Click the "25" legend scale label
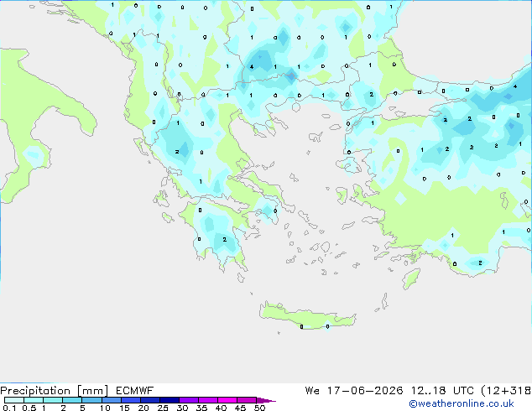The height and width of the screenshot is (411, 532). (x=163, y=408)
